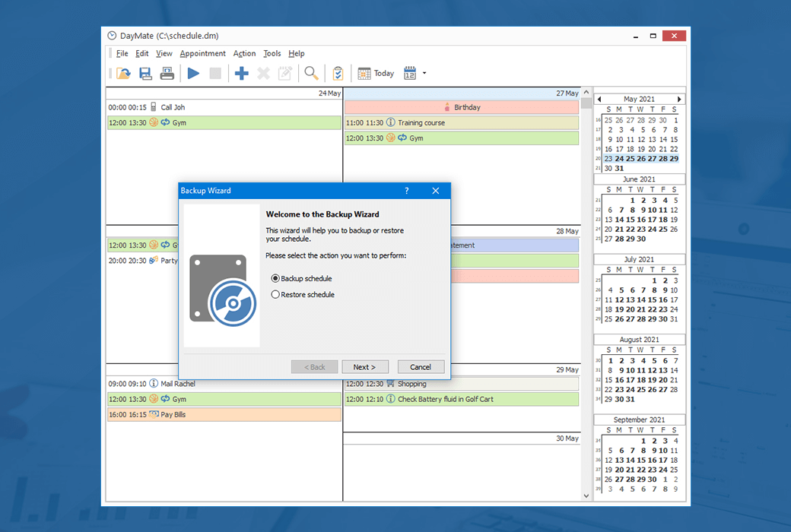Click the Next > button
Image resolution: width=791 pixels, height=532 pixels.
click(365, 367)
